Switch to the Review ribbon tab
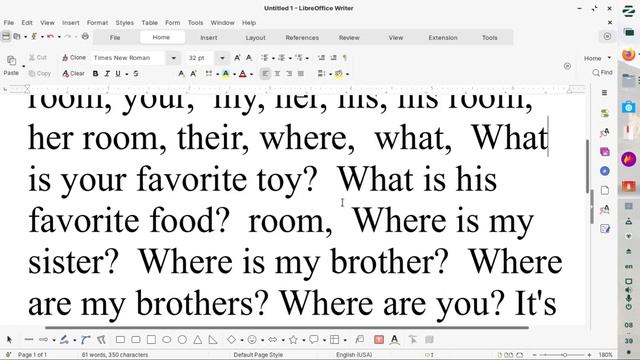This screenshot has width=640, height=360. [349, 38]
